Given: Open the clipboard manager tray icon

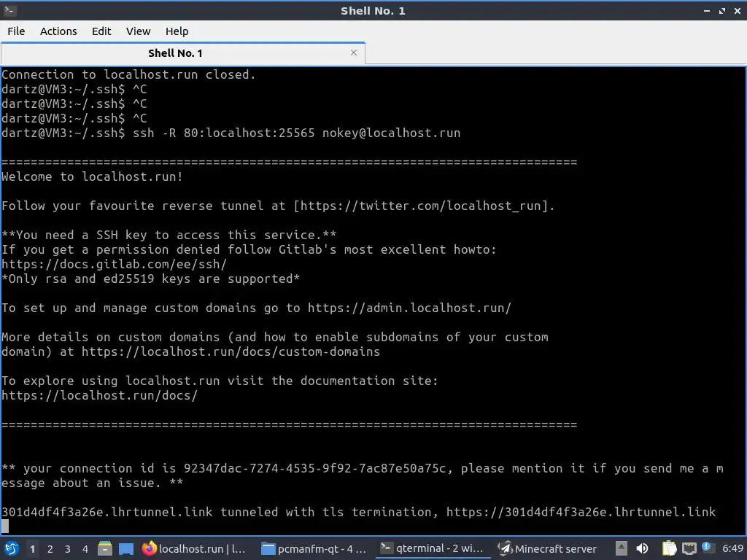Looking at the screenshot, I should coord(669,548).
